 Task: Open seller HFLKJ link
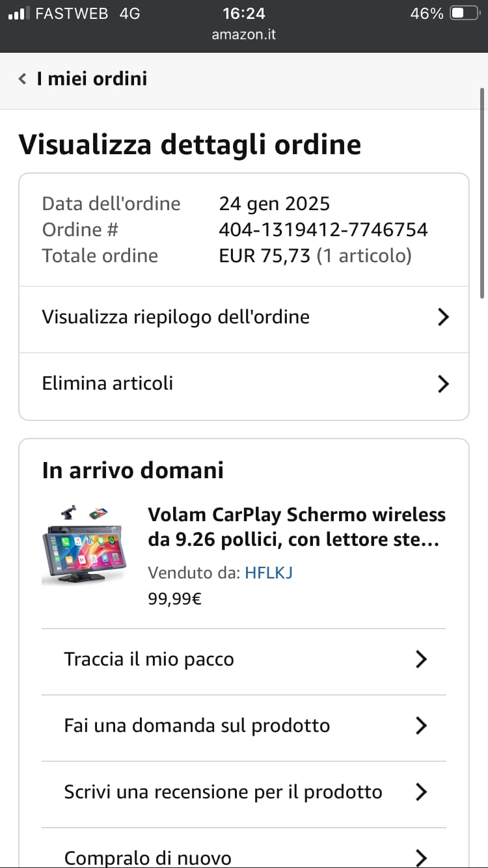click(x=268, y=573)
